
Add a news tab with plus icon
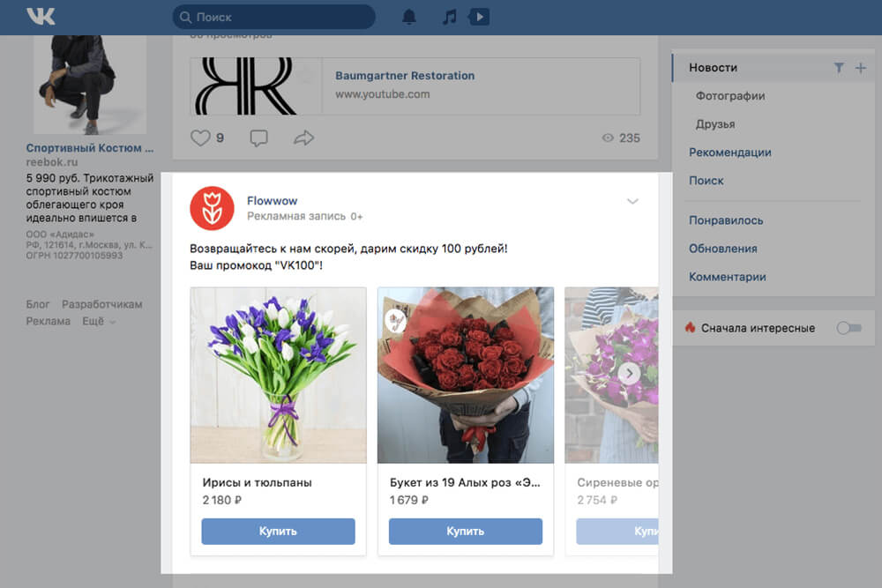861,68
